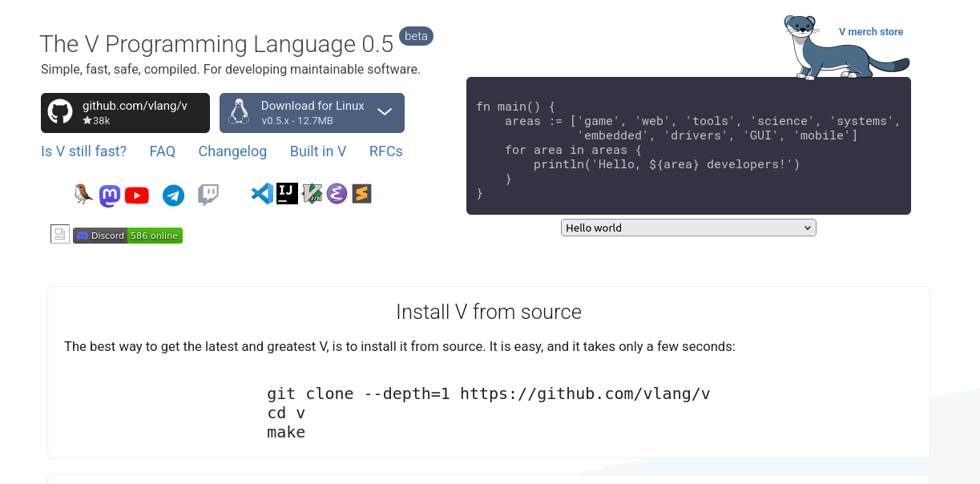The image size is (980, 484).
Task: Open github.com/vlang/v repository button
Action: pyautogui.click(x=125, y=113)
